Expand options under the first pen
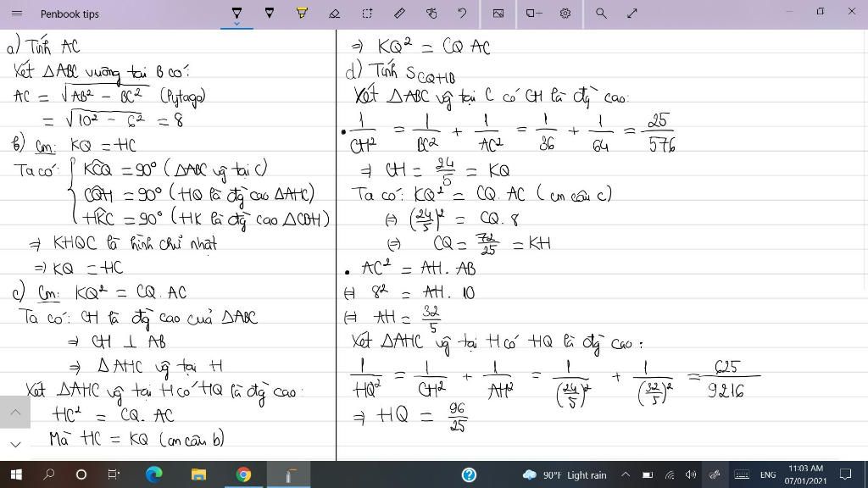This screenshot has width=868, height=488. pyautogui.click(x=236, y=24)
